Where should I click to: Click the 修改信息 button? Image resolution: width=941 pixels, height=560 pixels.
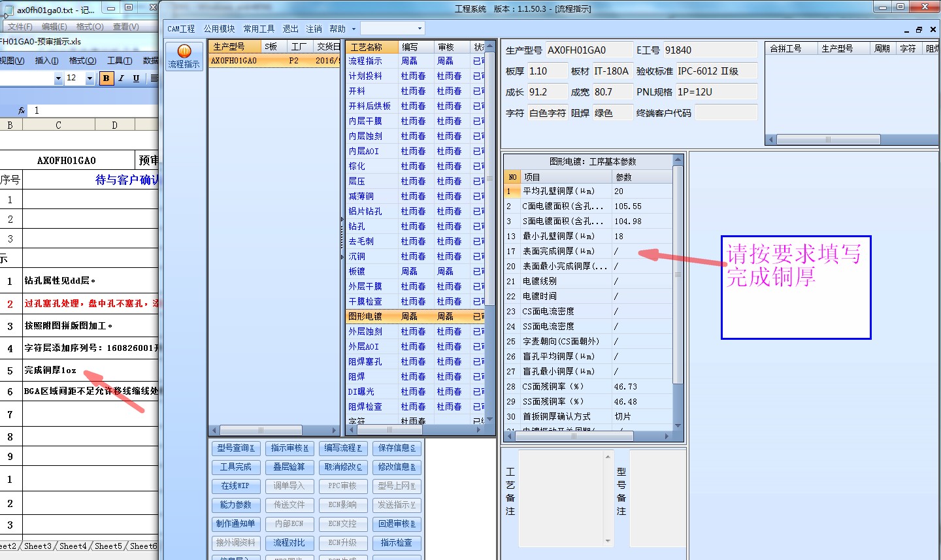pos(397,467)
